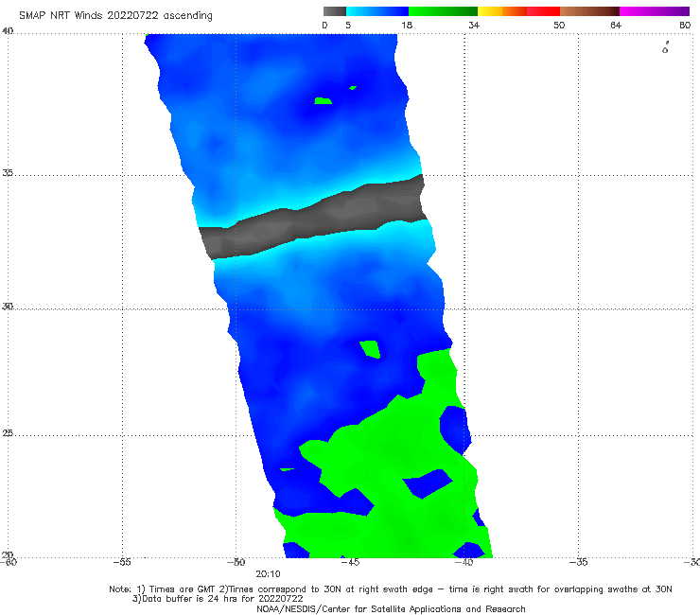Click the blue segment of the wind color bar
Image resolution: width=700 pixels, height=615 pixels.
point(377,11)
